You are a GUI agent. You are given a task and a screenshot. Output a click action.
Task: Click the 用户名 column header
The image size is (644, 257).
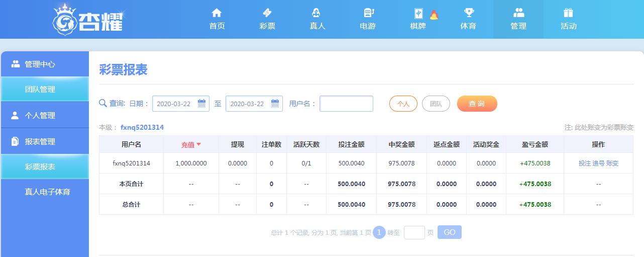click(131, 144)
